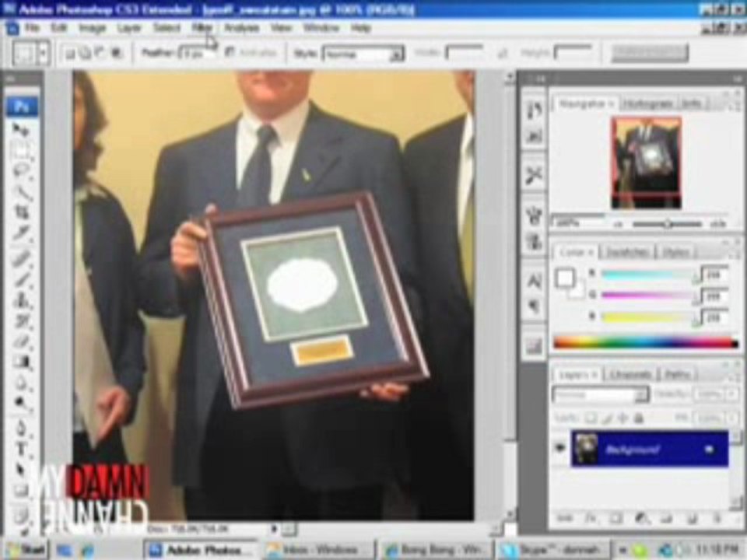Screen dimensions: 747x560
Task: Add a layer mask
Action: (x=615, y=518)
